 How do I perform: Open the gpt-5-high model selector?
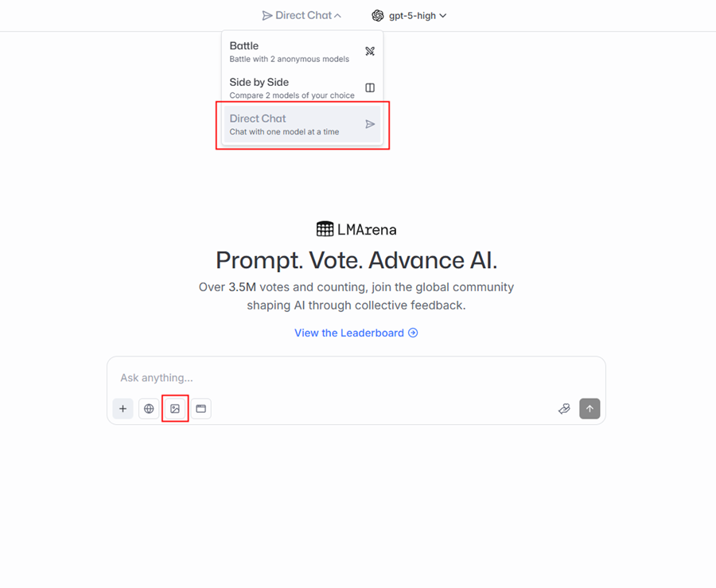(x=410, y=16)
